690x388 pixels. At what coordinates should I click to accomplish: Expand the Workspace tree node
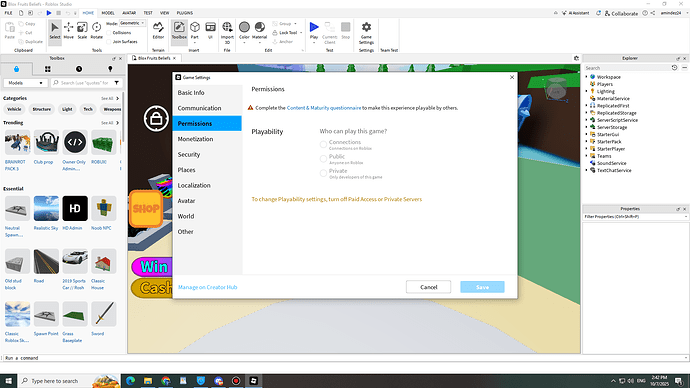587,77
